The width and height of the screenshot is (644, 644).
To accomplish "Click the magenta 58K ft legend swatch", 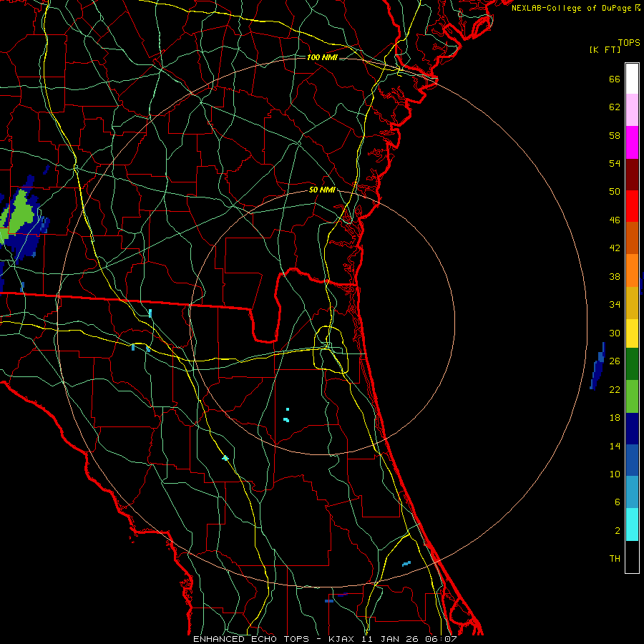I will tap(632, 142).
